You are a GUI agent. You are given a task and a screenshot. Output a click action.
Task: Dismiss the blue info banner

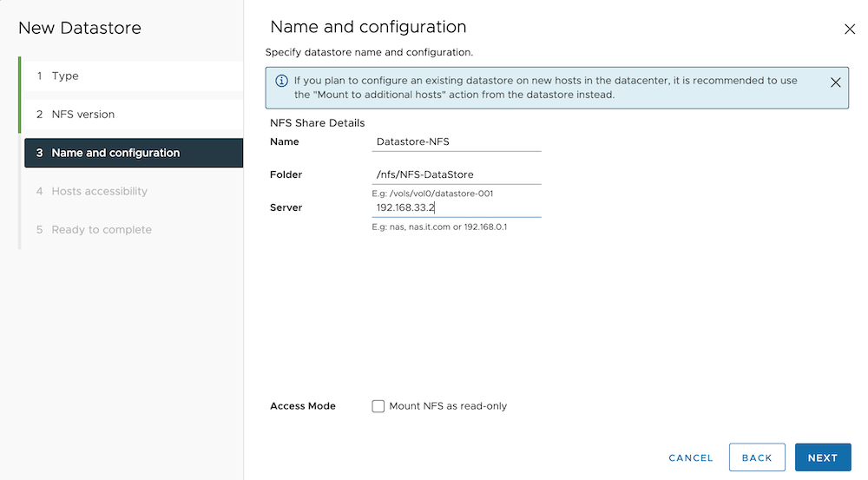(835, 82)
